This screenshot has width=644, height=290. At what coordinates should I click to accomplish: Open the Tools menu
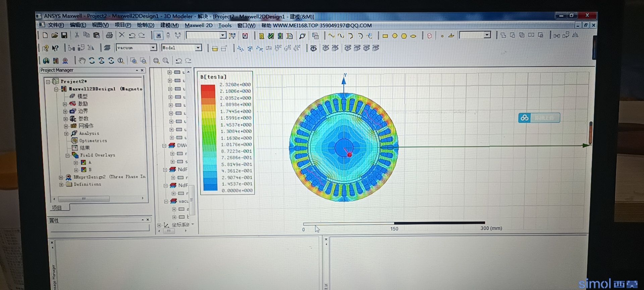(x=225, y=25)
